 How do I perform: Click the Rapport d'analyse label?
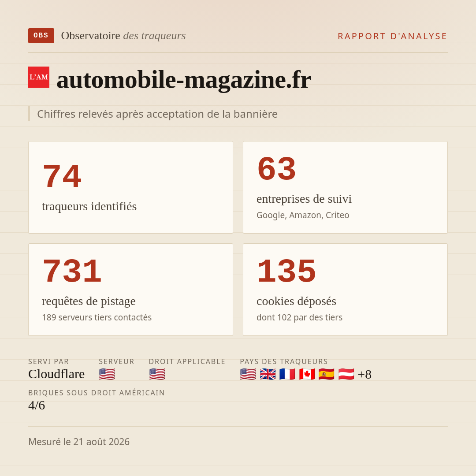pyautogui.click(x=393, y=36)
